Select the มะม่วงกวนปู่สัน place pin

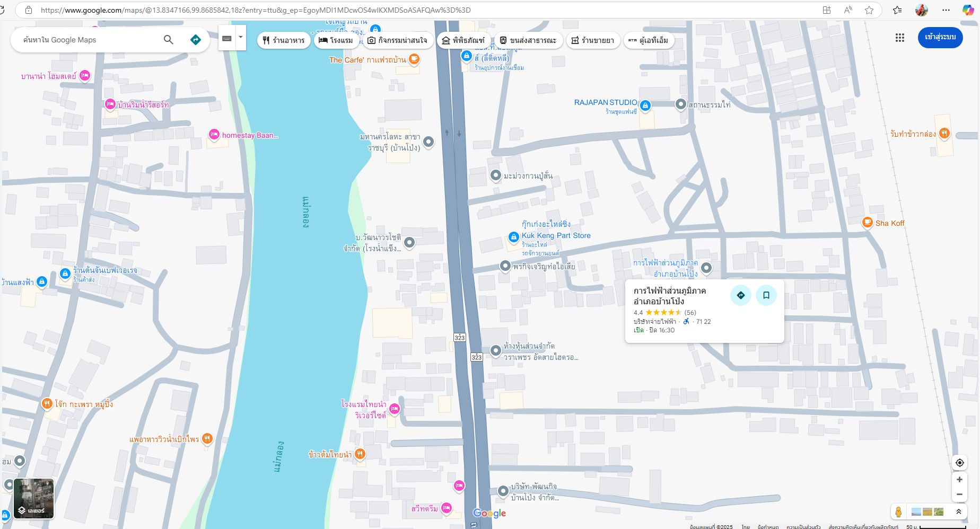pyautogui.click(x=496, y=175)
